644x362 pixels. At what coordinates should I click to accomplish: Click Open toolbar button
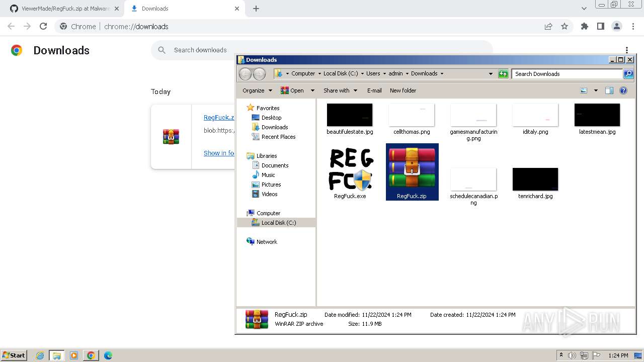[292, 90]
